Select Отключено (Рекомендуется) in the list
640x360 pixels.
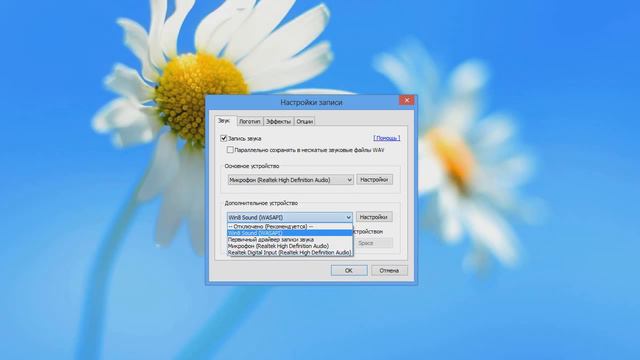tap(290, 226)
